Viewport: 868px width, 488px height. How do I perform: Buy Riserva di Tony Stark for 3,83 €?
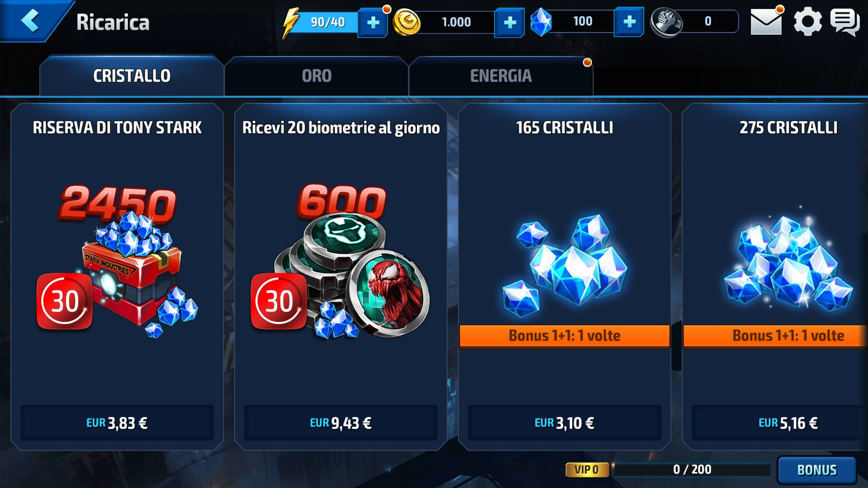pos(117,423)
